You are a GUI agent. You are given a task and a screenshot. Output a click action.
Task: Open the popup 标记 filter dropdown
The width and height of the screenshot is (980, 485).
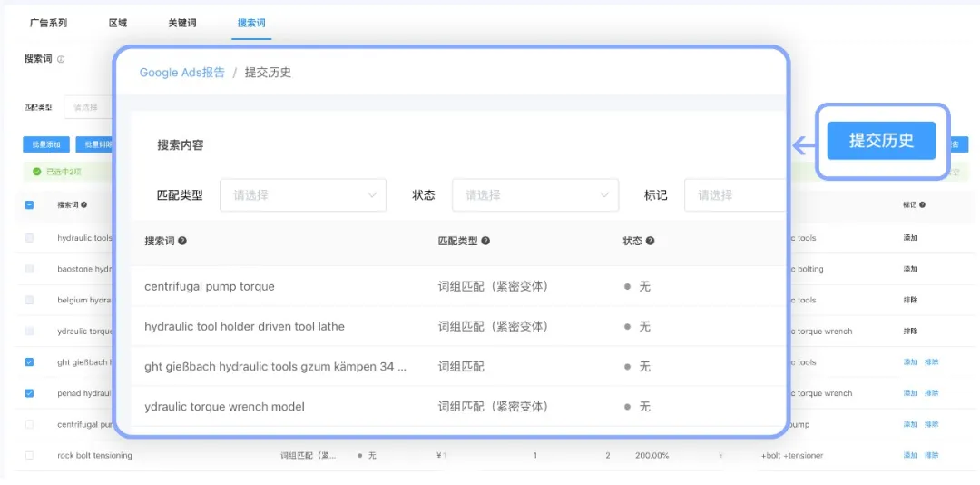click(735, 195)
